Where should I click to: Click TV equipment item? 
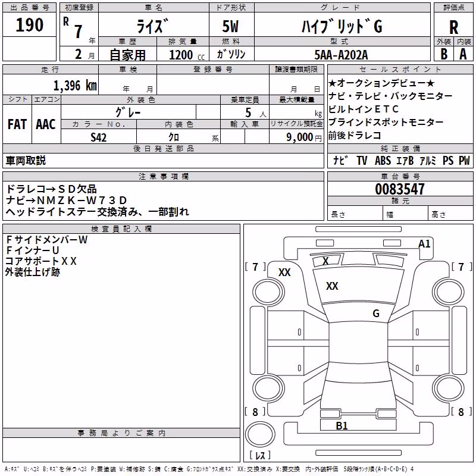click(362, 160)
